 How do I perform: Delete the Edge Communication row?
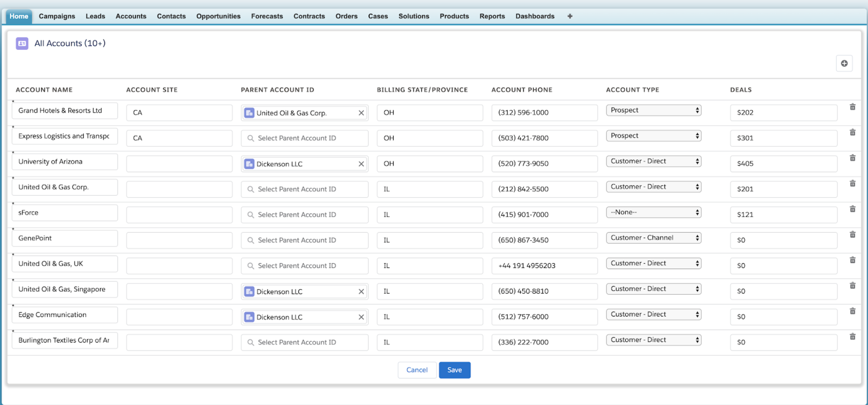(852, 311)
